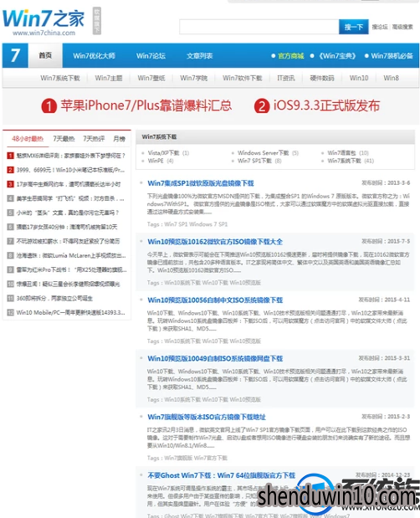Switch to the 7天最热 tab
Image resolution: width=420 pixels, height=518 pixels.
[x=64, y=139]
